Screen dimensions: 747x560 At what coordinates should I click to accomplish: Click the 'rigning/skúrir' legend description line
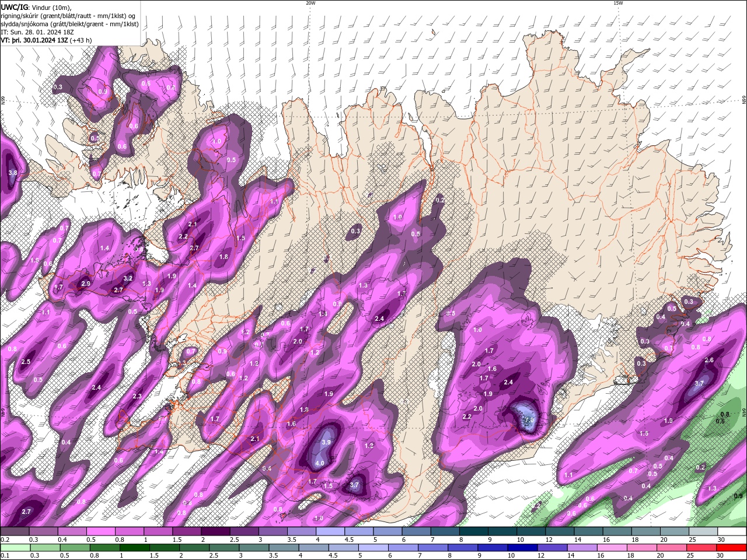[68, 16]
